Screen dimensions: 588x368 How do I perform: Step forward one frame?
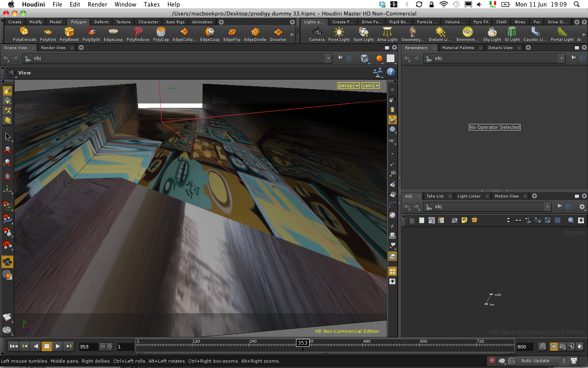click(69, 346)
